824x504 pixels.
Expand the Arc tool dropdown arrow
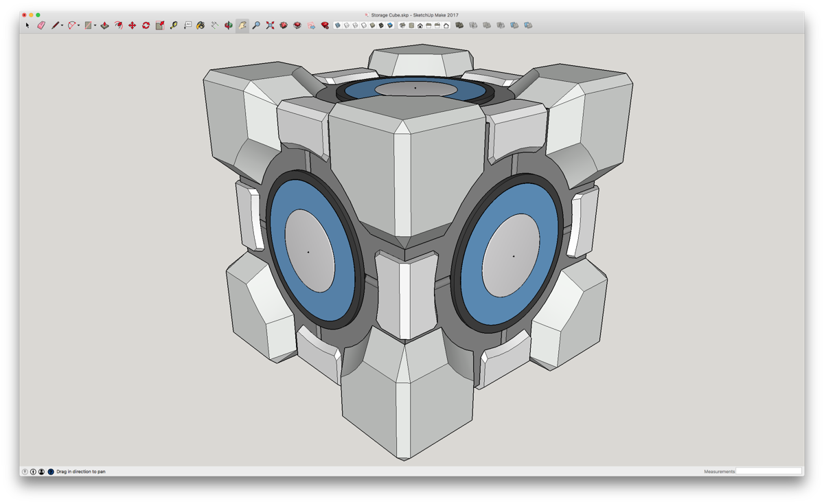pos(78,25)
